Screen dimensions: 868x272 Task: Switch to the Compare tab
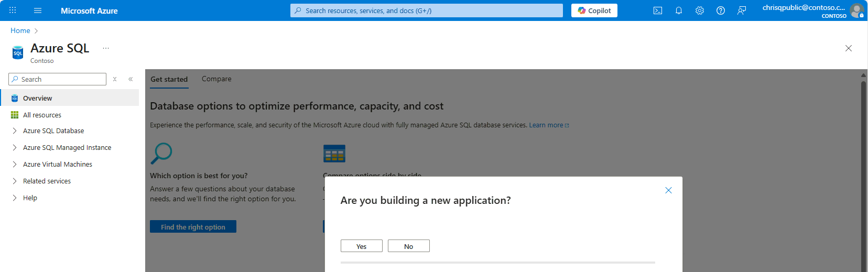coord(216,79)
